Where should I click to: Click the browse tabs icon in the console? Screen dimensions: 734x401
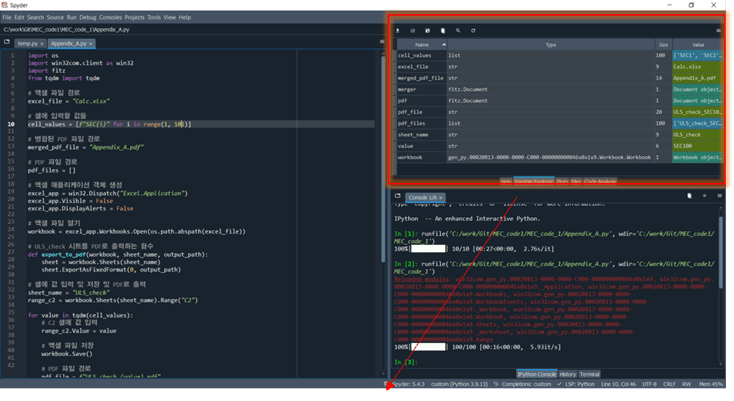pos(397,196)
